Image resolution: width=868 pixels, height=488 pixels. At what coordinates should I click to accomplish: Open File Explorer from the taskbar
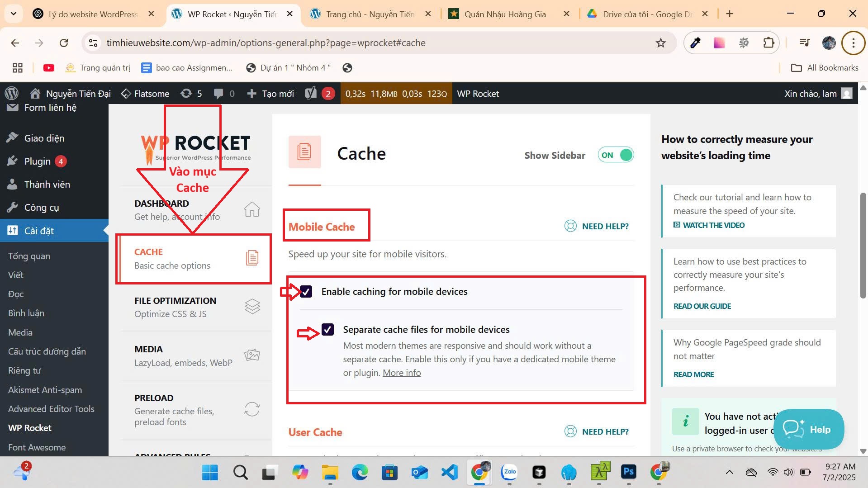(330, 473)
